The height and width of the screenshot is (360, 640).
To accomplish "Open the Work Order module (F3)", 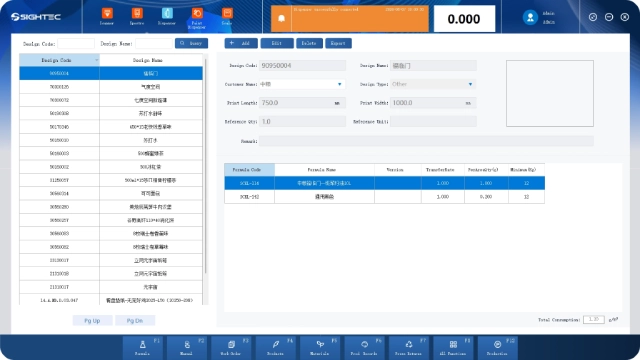I will coord(231,347).
